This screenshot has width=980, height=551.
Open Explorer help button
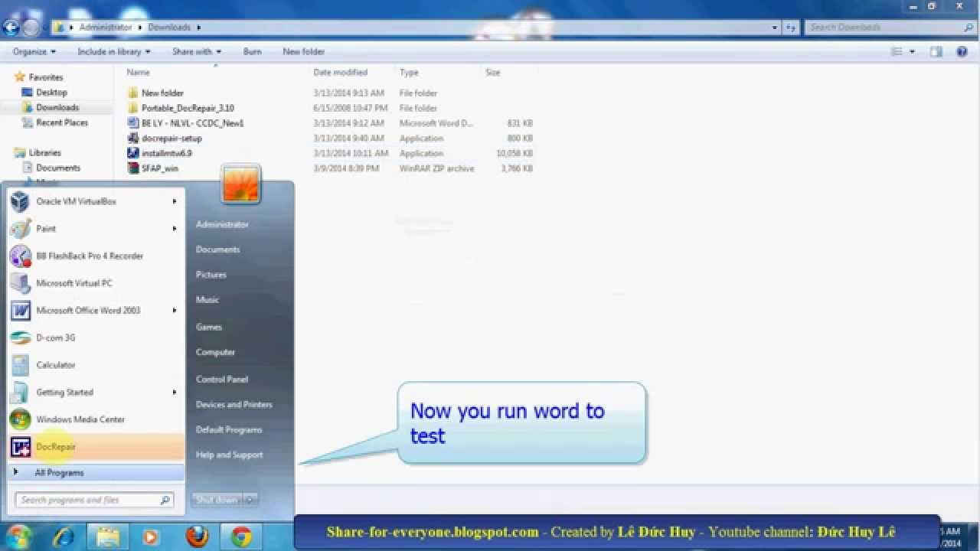pos(962,52)
